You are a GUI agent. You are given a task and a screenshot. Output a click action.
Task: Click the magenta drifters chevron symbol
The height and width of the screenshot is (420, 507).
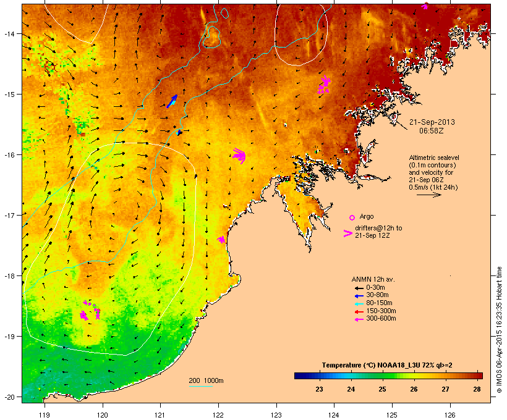[348, 233]
